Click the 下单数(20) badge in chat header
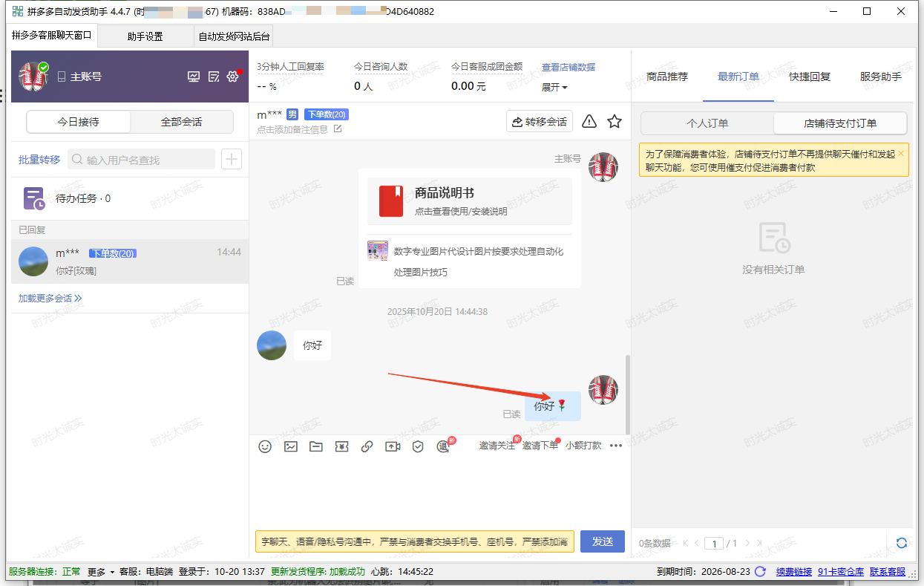 click(326, 114)
